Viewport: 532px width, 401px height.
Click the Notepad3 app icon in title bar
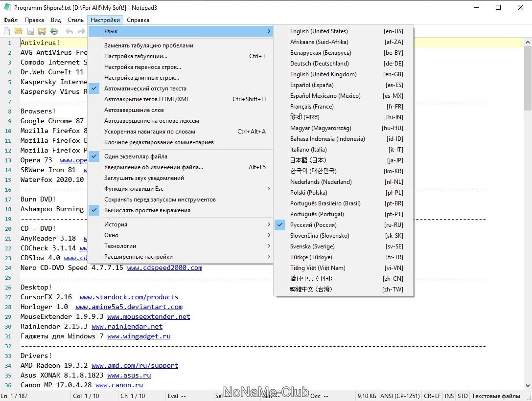pos(7,8)
